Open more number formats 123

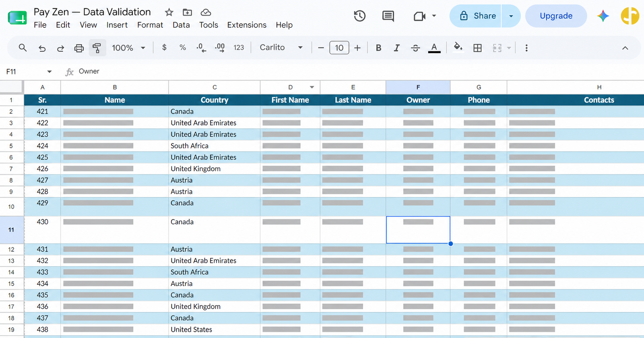pos(239,48)
